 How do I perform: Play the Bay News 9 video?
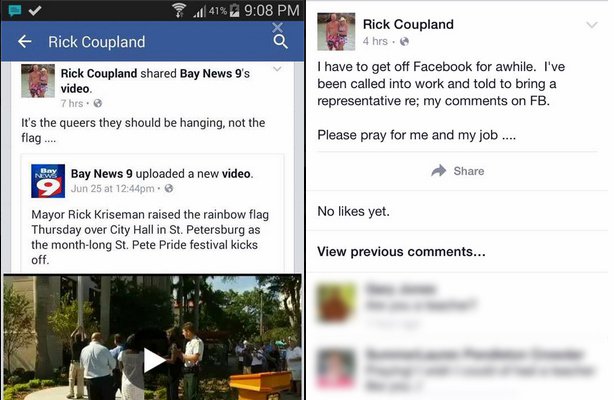pos(154,360)
